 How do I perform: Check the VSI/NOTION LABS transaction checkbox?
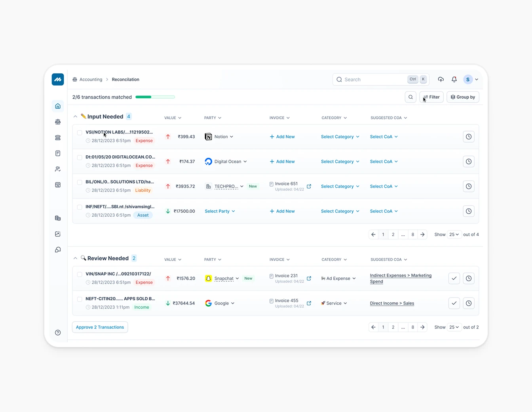(x=80, y=133)
